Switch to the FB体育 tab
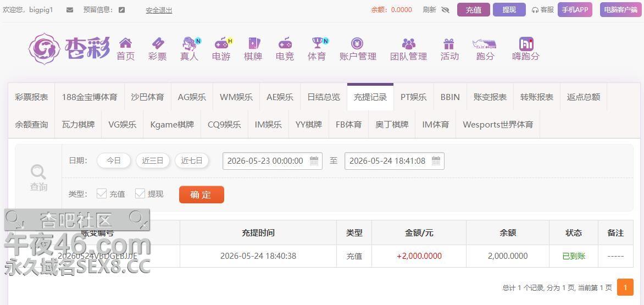Viewport: 644px width, 305px height. point(349,124)
